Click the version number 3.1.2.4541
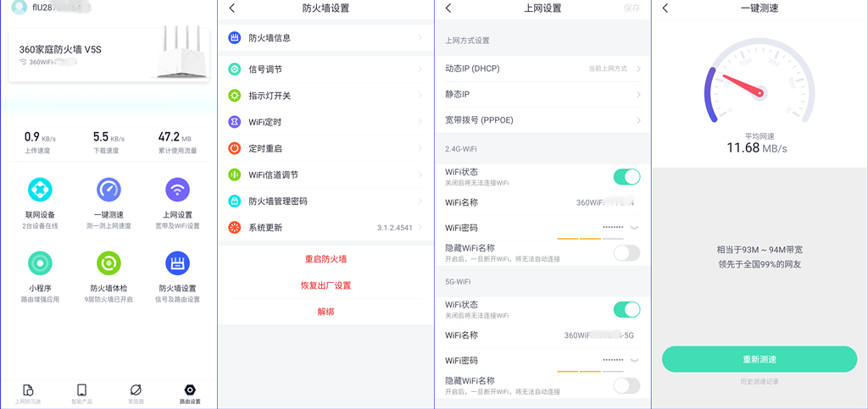Viewport: 868px width, 409px height. click(395, 227)
